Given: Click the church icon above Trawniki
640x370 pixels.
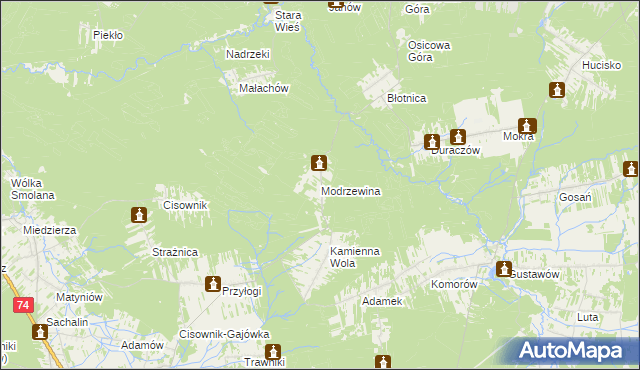Looking at the screenshot, I should tap(273, 352).
